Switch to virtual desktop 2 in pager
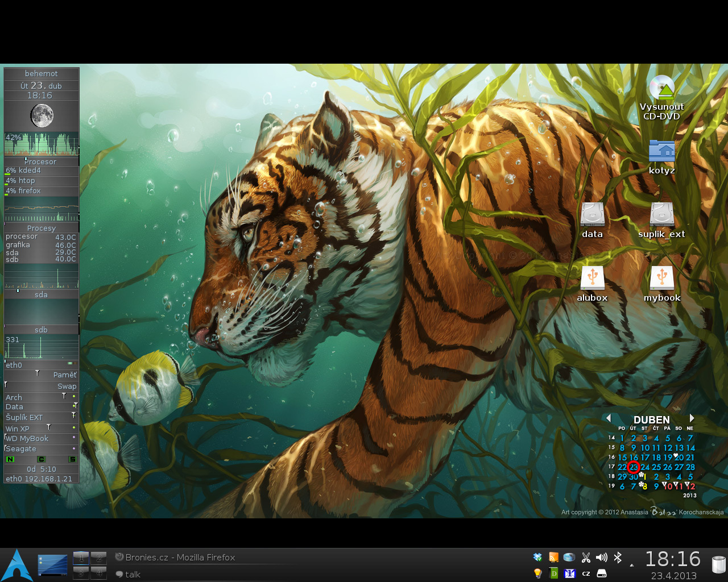 (98, 558)
